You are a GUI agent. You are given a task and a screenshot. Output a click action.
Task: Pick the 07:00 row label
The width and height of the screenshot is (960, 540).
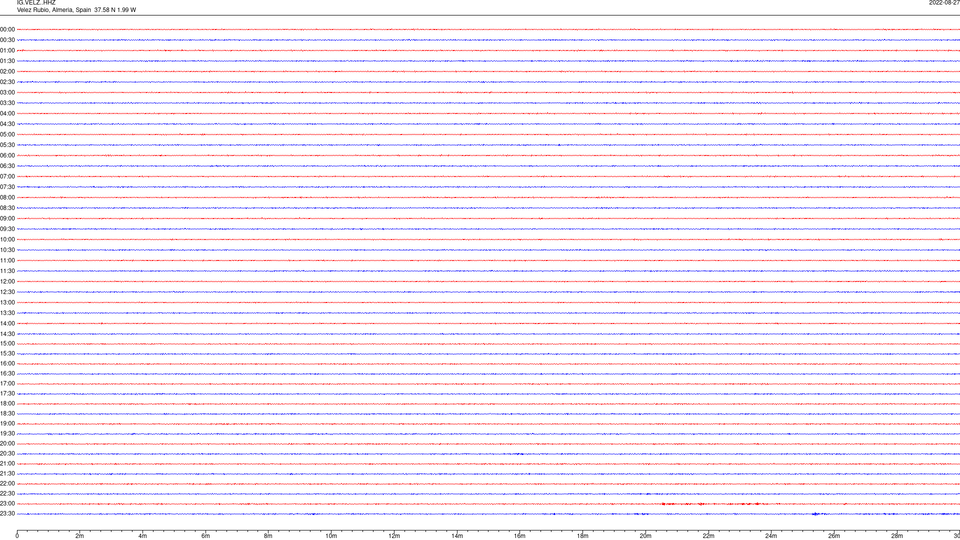[x=7, y=176]
